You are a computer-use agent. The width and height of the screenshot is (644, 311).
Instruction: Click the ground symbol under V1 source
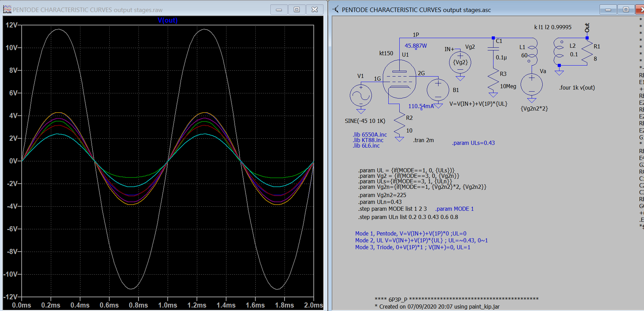pyautogui.click(x=361, y=111)
